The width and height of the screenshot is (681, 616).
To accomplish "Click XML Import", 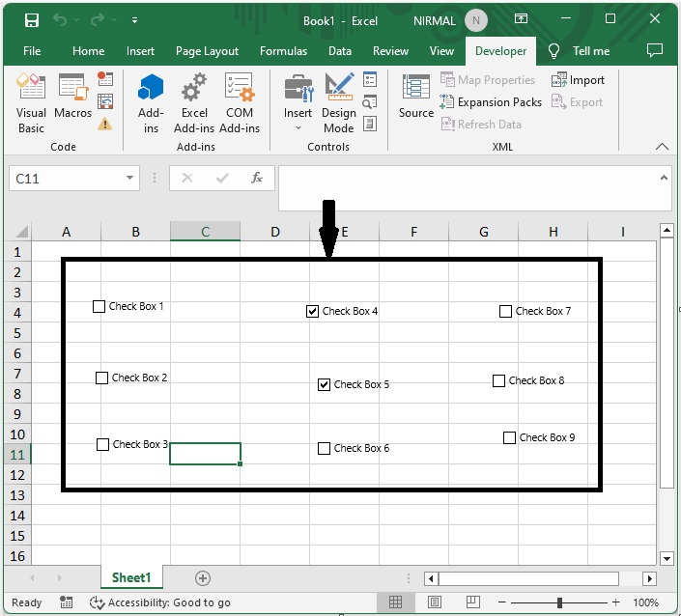I will pyautogui.click(x=578, y=80).
